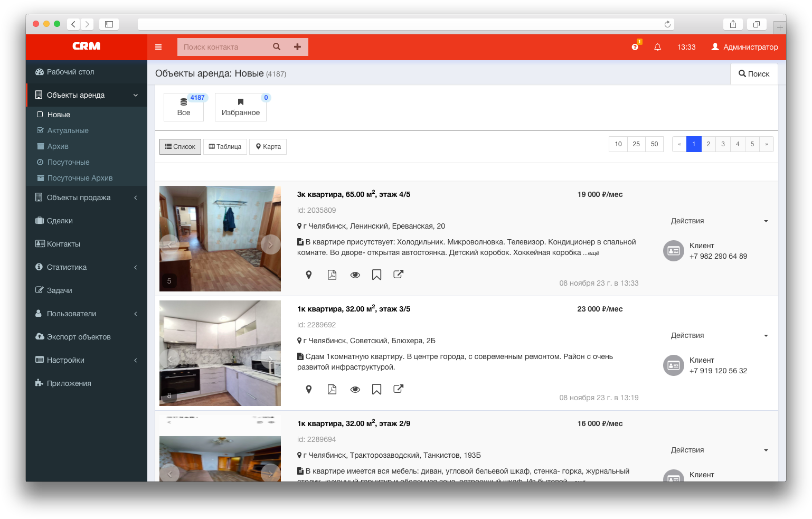Open Задачи in sidebar
Image resolution: width=812 pixels, height=519 pixels.
(x=87, y=290)
